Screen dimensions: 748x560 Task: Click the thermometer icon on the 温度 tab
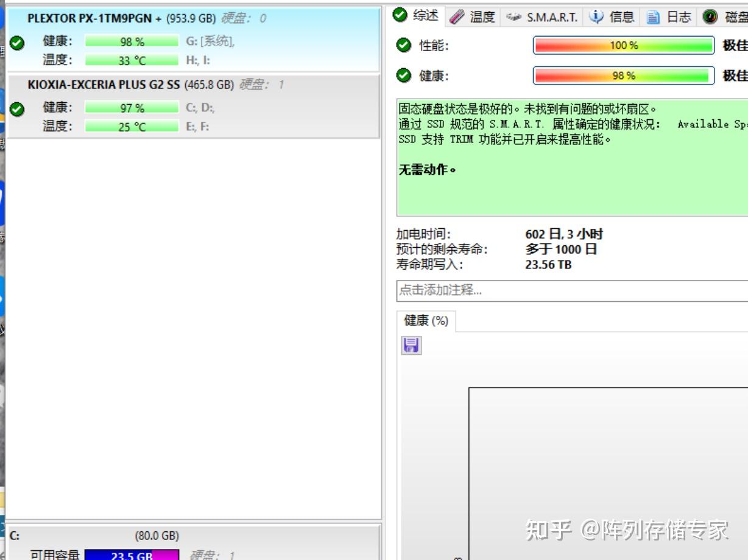coord(457,17)
